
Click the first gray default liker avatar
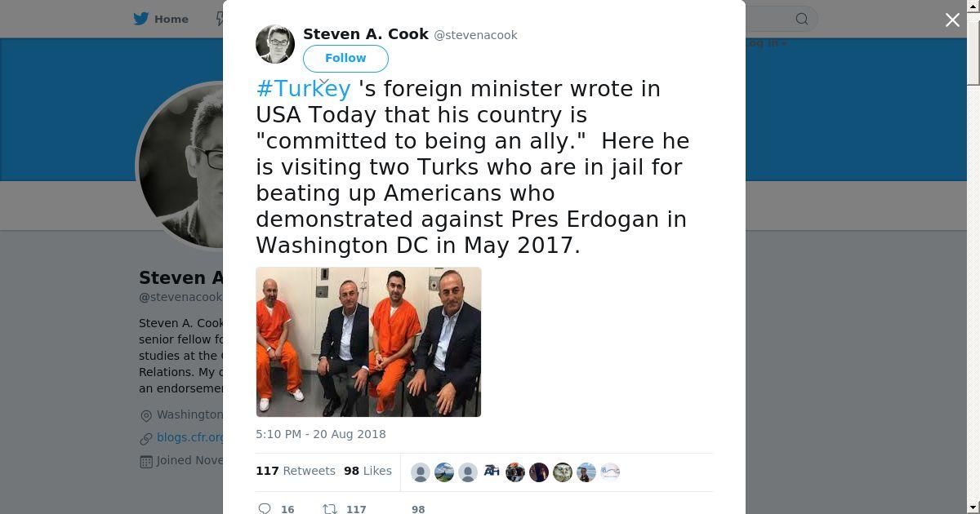click(421, 472)
